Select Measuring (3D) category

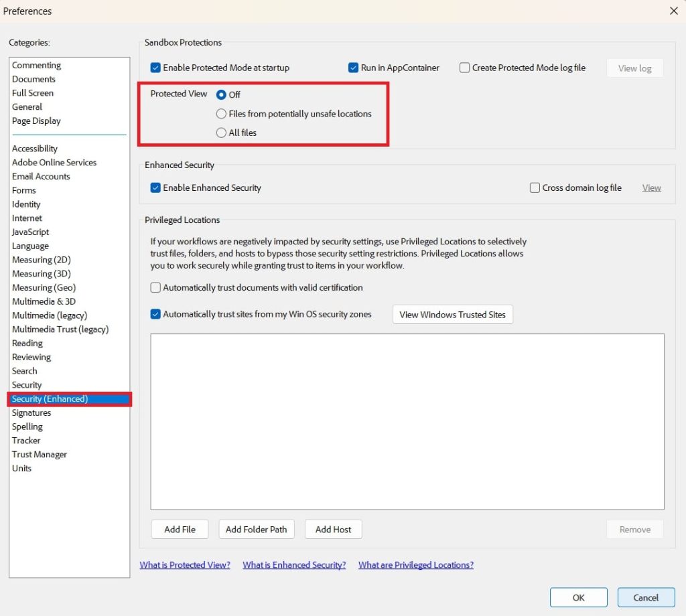click(42, 274)
